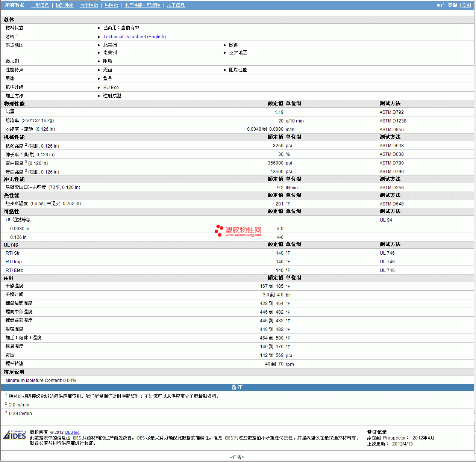Click the UL 94 test method entry
Image resolution: width=476 pixels, height=462 pixels.
click(385, 220)
